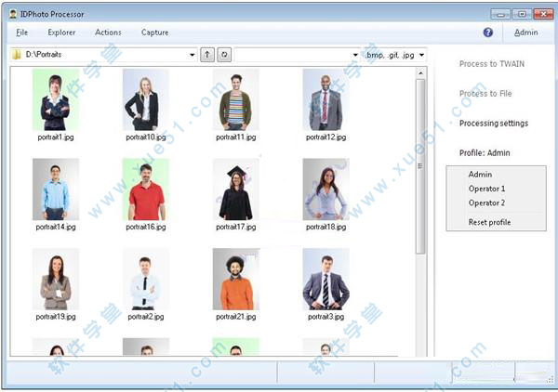Click the portrait10.jpg file name label
Image resolution: width=558 pixels, height=392 pixels.
coord(146,137)
